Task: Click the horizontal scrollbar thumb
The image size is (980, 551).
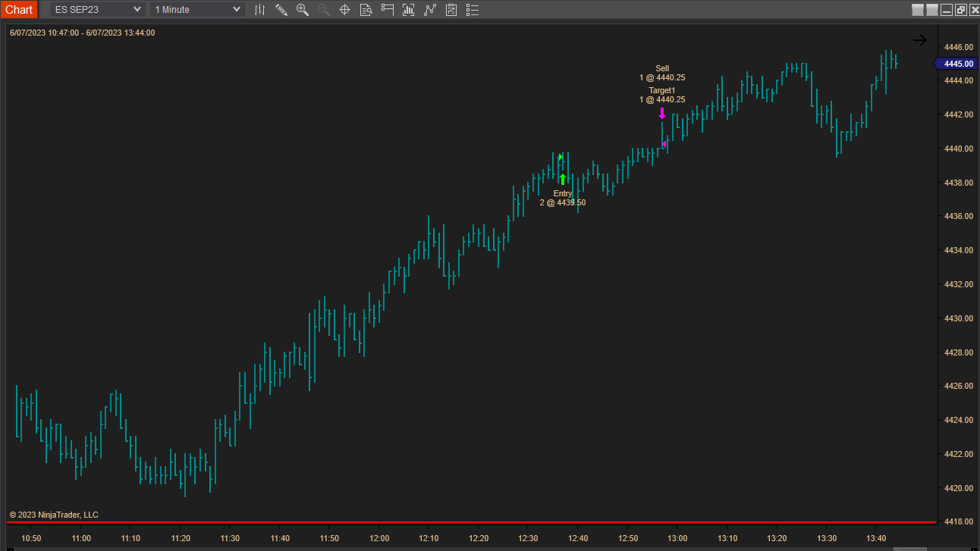Action: click(909, 549)
